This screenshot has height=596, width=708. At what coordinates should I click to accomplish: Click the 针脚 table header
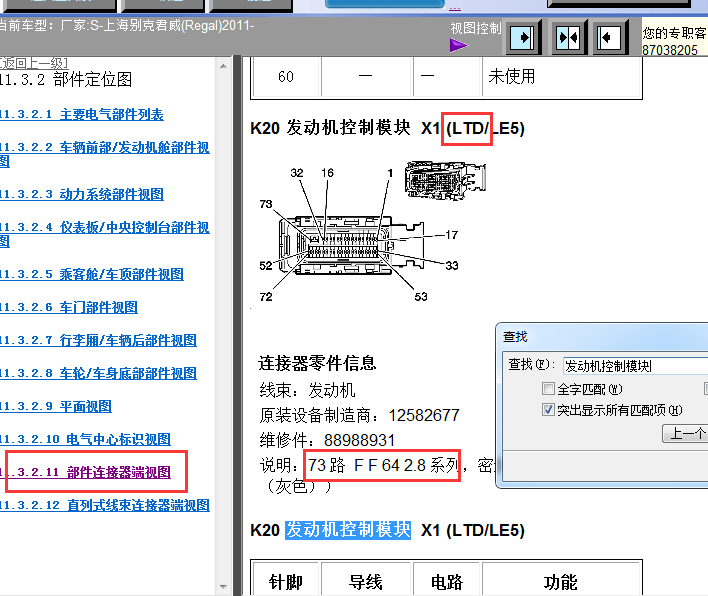coord(285,582)
